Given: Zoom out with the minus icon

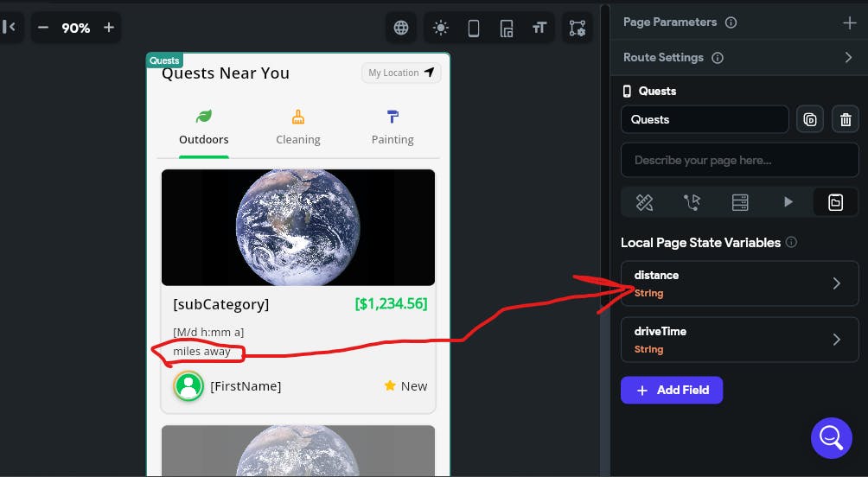Looking at the screenshot, I should [43, 28].
